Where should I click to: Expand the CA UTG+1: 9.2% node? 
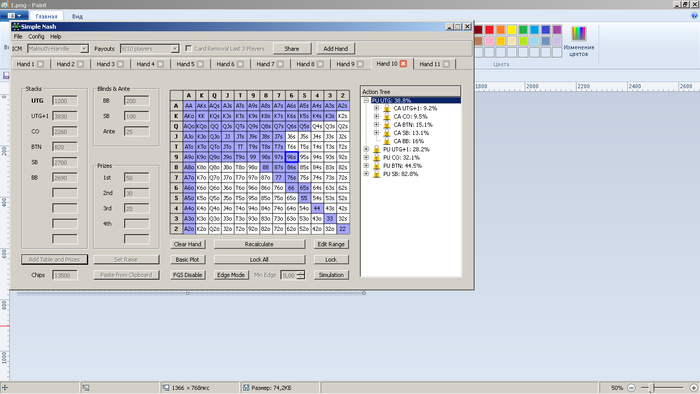pyautogui.click(x=376, y=108)
